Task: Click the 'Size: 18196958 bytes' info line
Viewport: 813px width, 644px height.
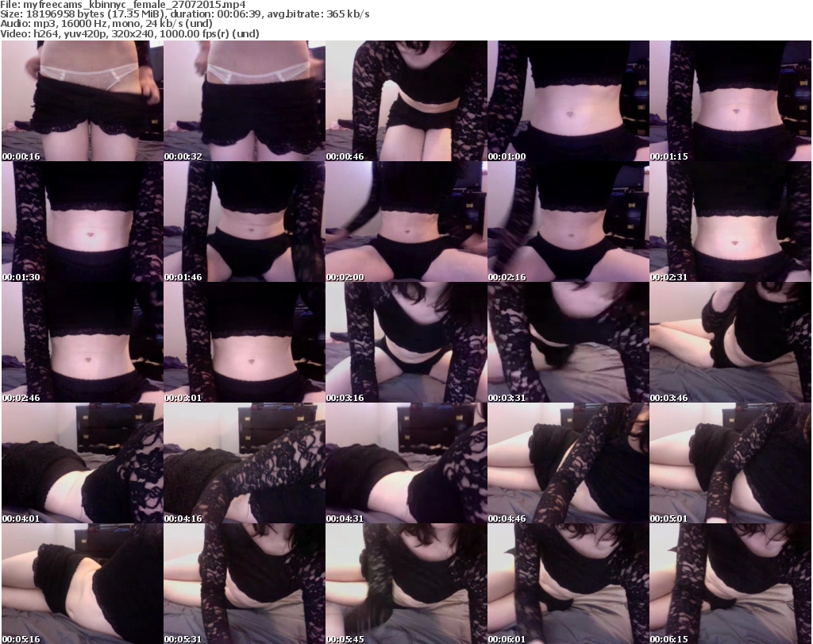Action: coord(184,14)
